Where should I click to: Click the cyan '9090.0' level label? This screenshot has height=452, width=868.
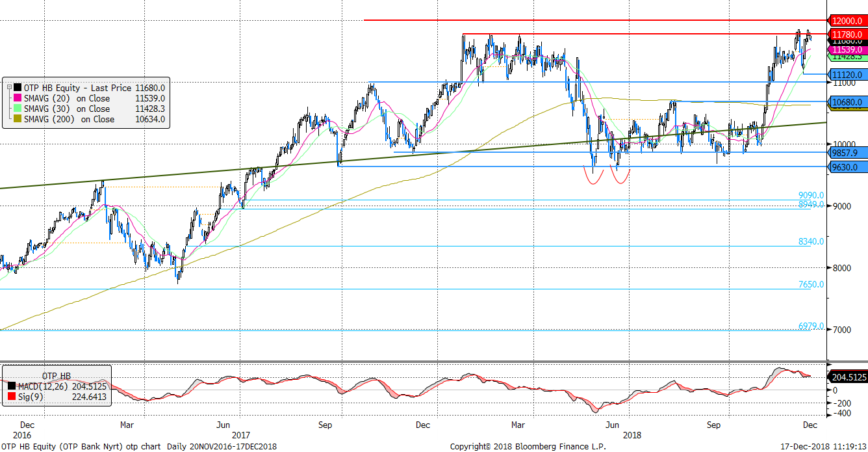[x=811, y=195]
